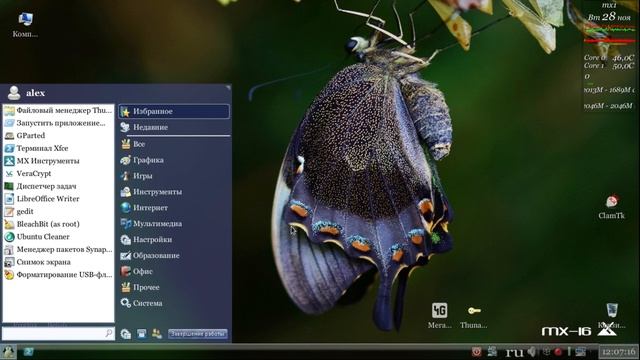Open the ClamTk desktop icon
Image resolution: width=640 pixels, height=360 pixels.
[611, 207]
